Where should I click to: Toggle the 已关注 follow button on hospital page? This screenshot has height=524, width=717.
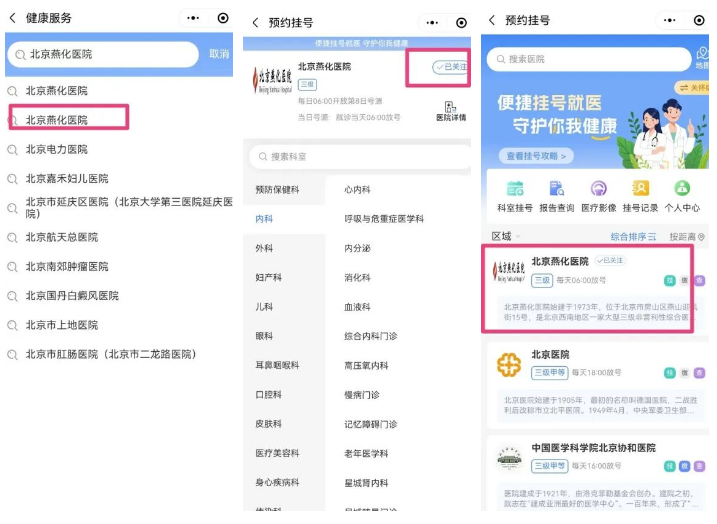coord(449,67)
